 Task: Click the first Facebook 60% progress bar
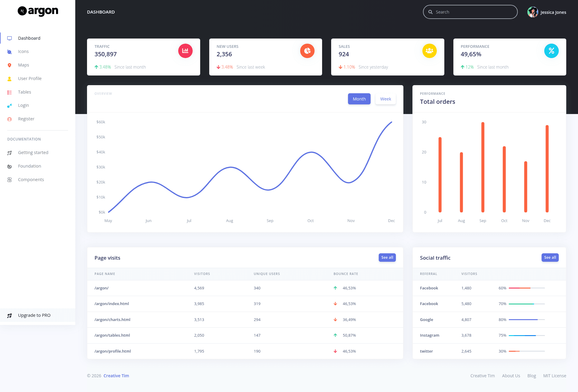527,288
